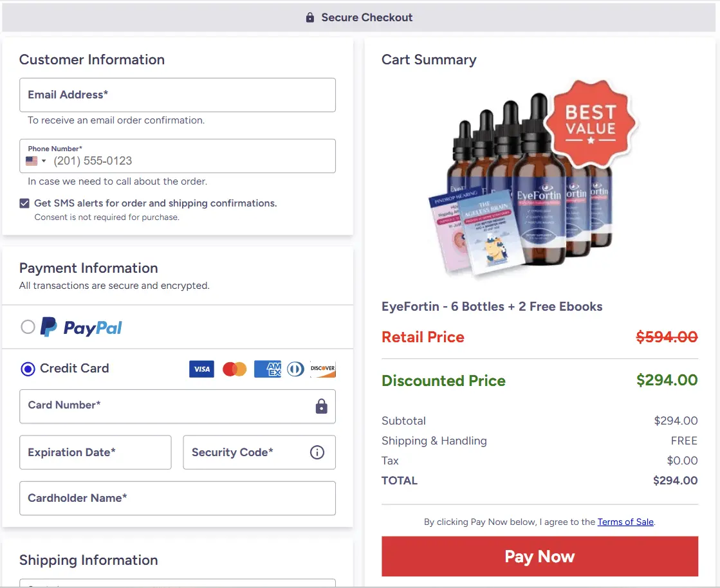720x588 pixels.
Task: Click the Expiration Date field
Action: [x=95, y=452]
